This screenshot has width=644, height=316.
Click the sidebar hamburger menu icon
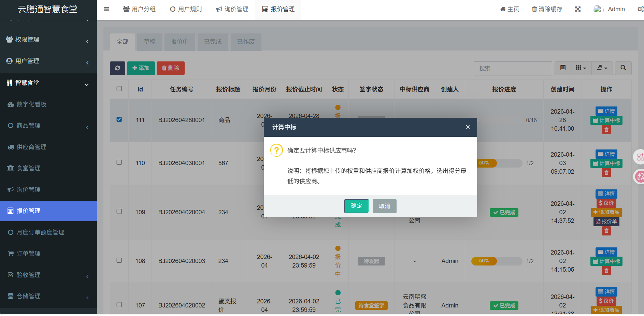(106, 9)
